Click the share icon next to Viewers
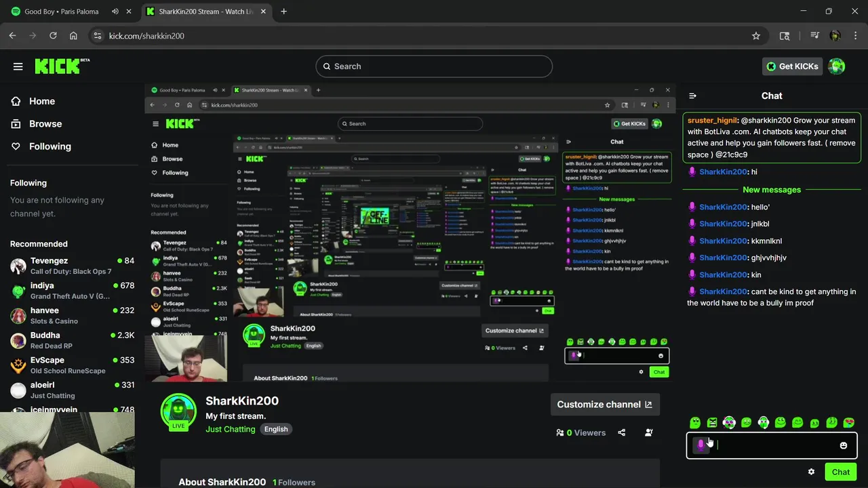 coord(622,432)
